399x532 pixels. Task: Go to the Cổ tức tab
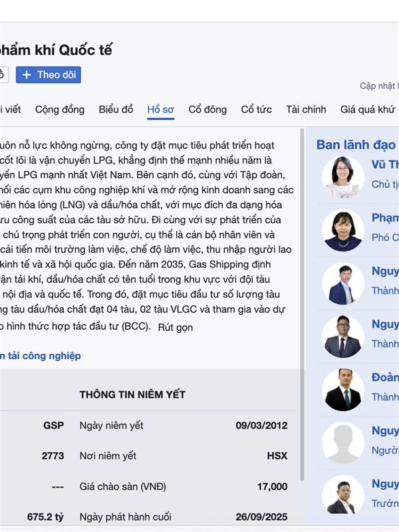point(256,110)
